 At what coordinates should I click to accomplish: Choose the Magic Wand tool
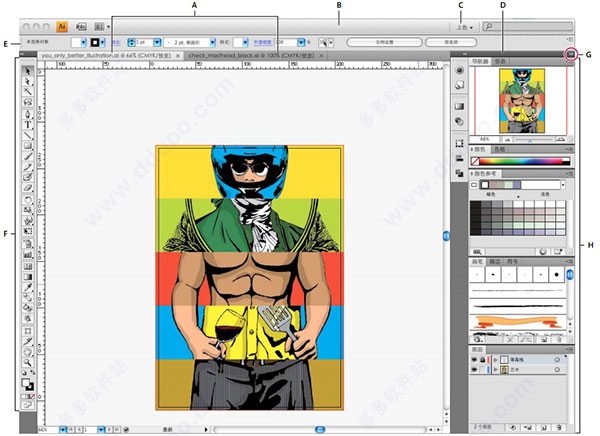point(28,92)
